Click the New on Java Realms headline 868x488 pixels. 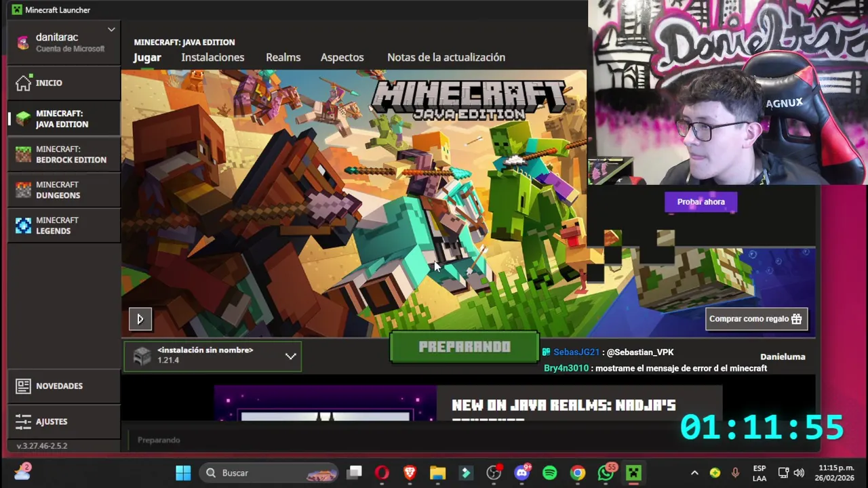coord(564,405)
